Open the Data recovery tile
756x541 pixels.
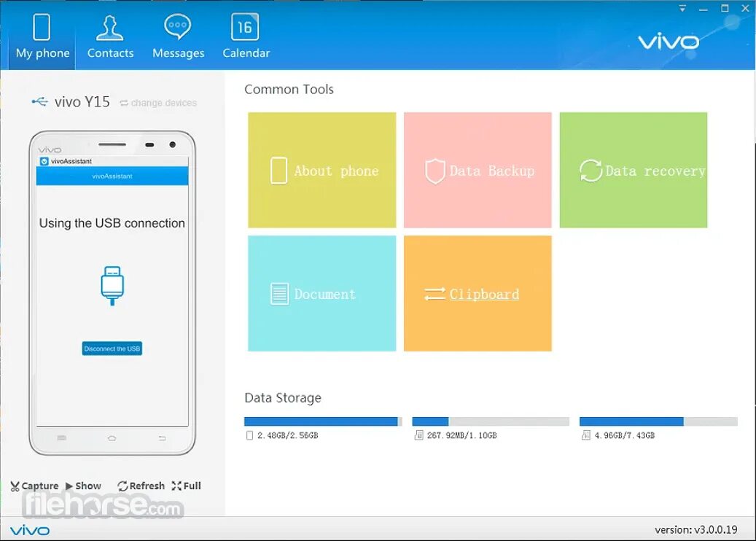point(634,170)
